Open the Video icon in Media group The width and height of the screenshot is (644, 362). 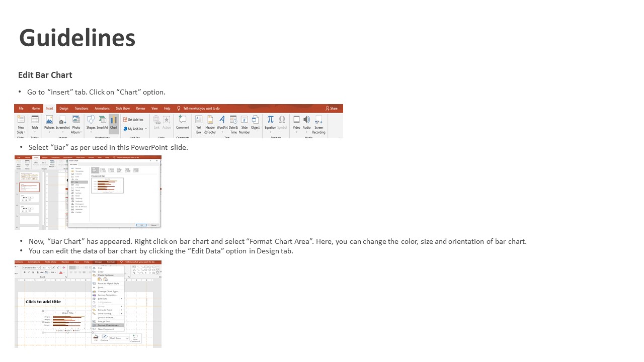(x=296, y=122)
